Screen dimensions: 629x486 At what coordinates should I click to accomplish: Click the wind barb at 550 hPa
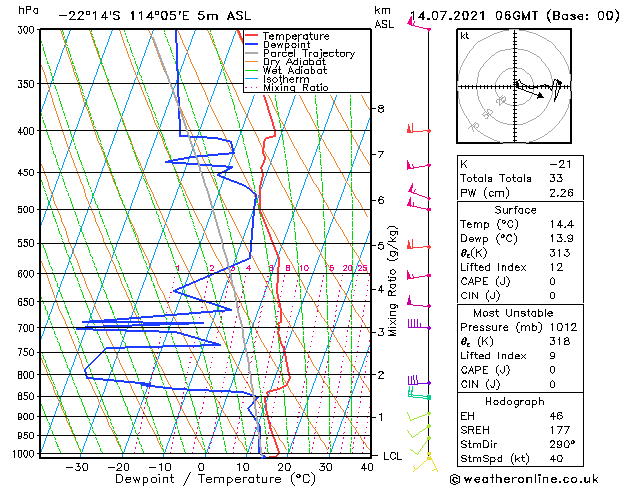(x=419, y=245)
